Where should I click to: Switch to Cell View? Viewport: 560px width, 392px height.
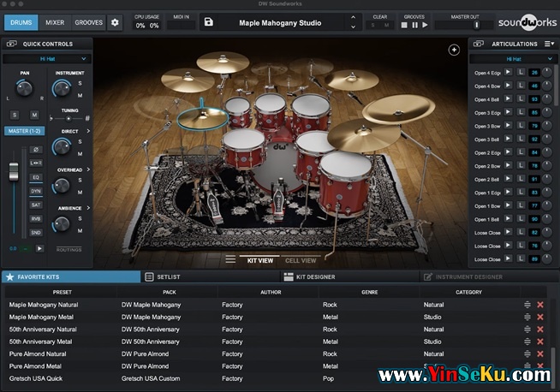coord(300,260)
